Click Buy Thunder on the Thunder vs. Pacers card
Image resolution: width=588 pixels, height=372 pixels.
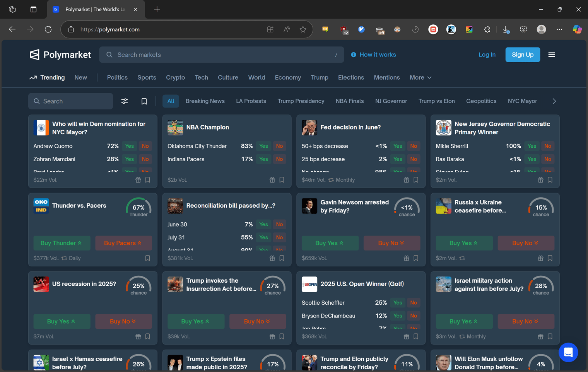tap(62, 243)
